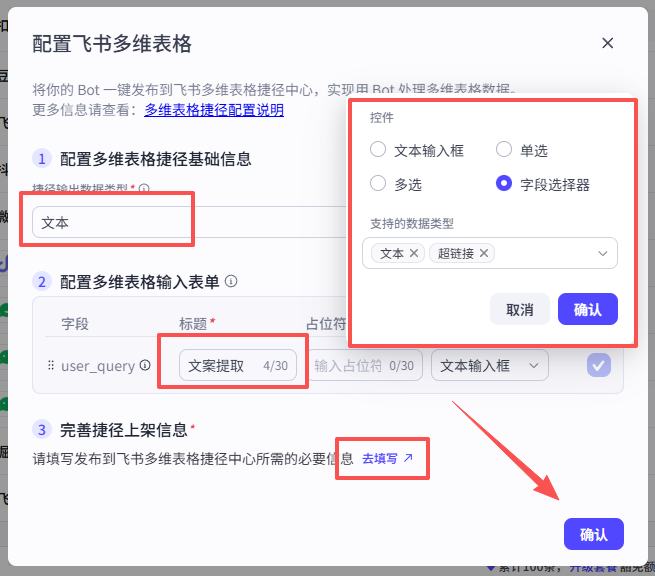Click the user_query field name
Image resolution: width=655 pixels, height=576 pixels.
point(98,366)
